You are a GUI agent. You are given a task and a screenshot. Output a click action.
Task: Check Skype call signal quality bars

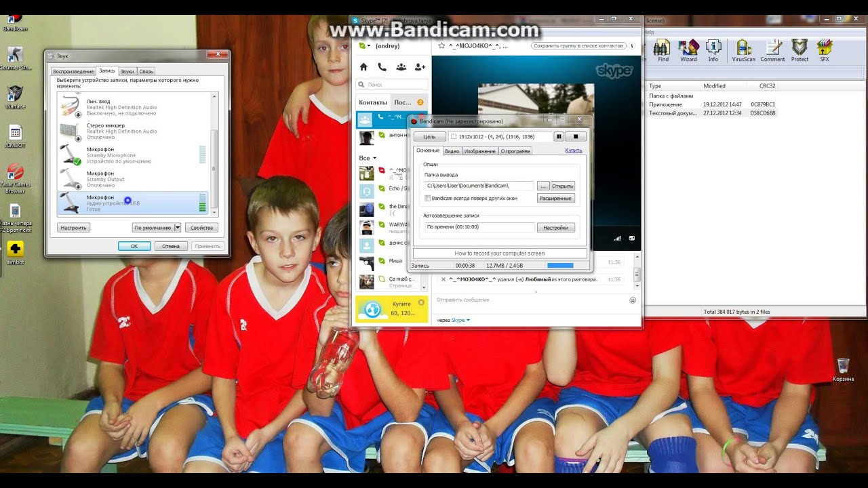click(618, 238)
